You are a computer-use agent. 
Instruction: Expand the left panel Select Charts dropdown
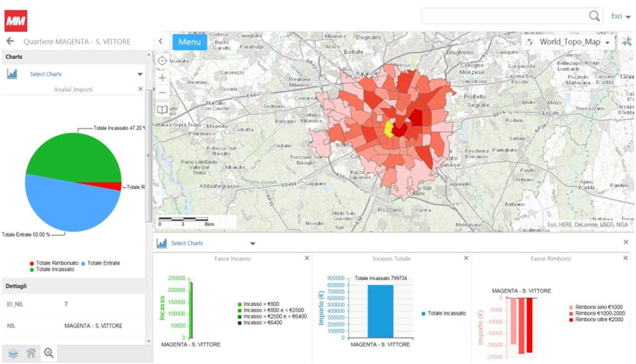pos(140,74)
